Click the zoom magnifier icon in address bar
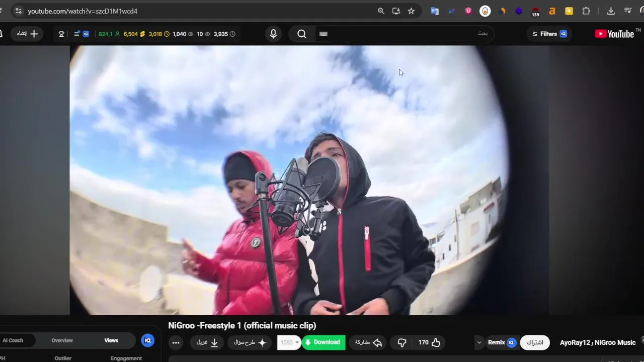This screenshot has height=362, width=644. click(381, 11)
